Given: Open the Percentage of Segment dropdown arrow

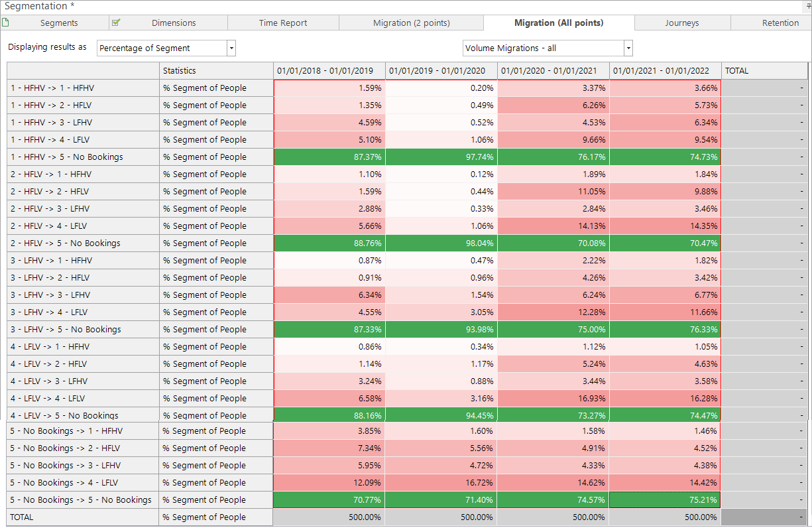Looking at the screenshot, I should pyautogui.click(x=231, y=48).
